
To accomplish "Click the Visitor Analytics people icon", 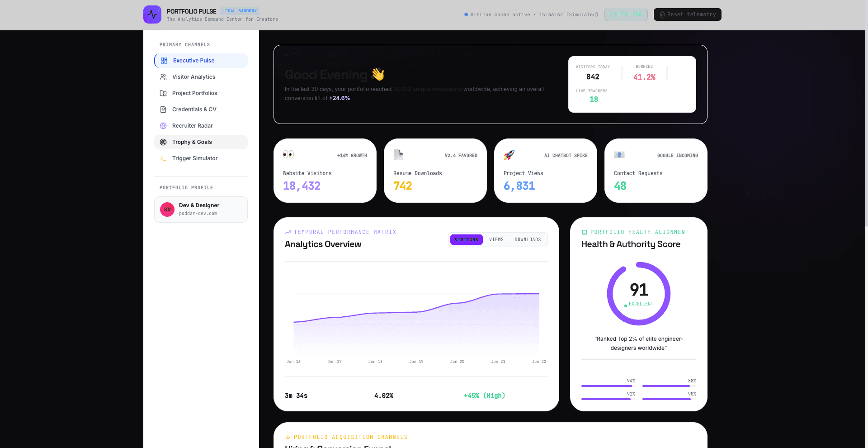I will coord(163,77).
